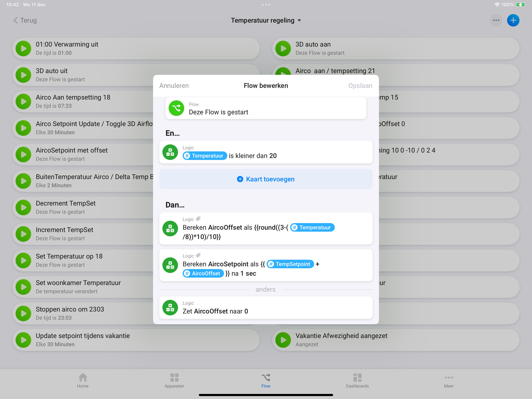Click the green Flow trigger shuffle icon

176,108
